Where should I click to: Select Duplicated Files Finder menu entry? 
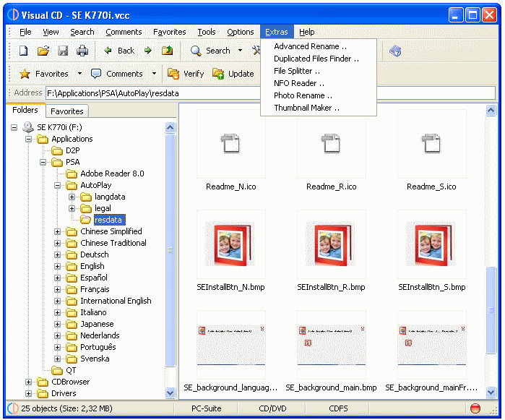pyautogui.click(x=316, y=59)
